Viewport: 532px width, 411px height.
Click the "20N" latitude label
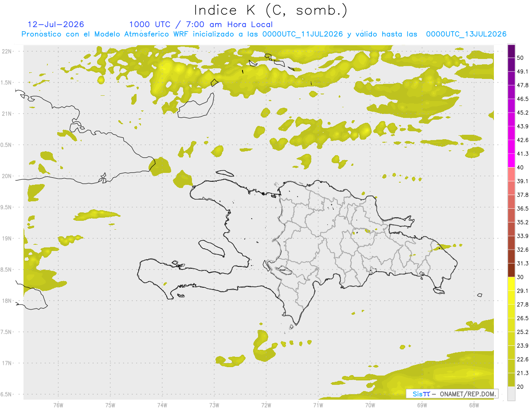click(x=8, y=176)
